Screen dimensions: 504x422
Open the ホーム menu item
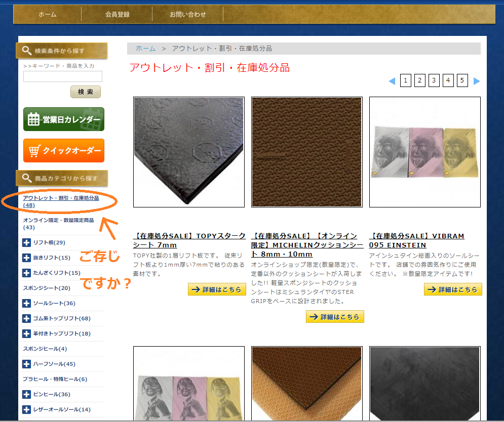click(48, 15)
